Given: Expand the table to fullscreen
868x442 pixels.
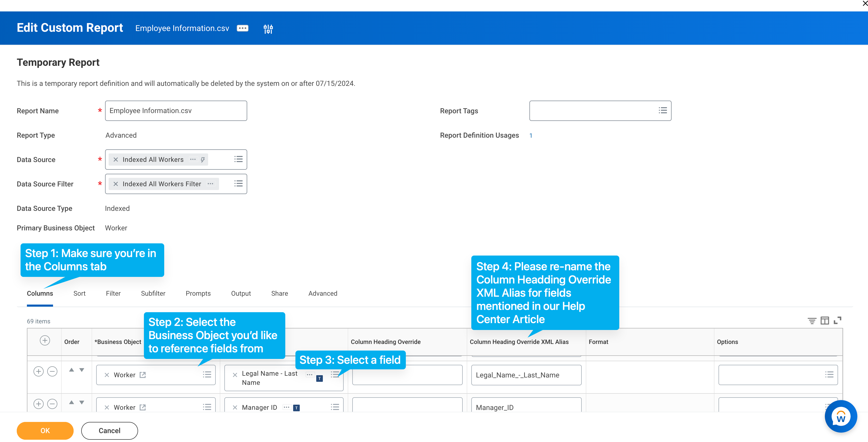Looking at the screenshot, I should point(837,321).
